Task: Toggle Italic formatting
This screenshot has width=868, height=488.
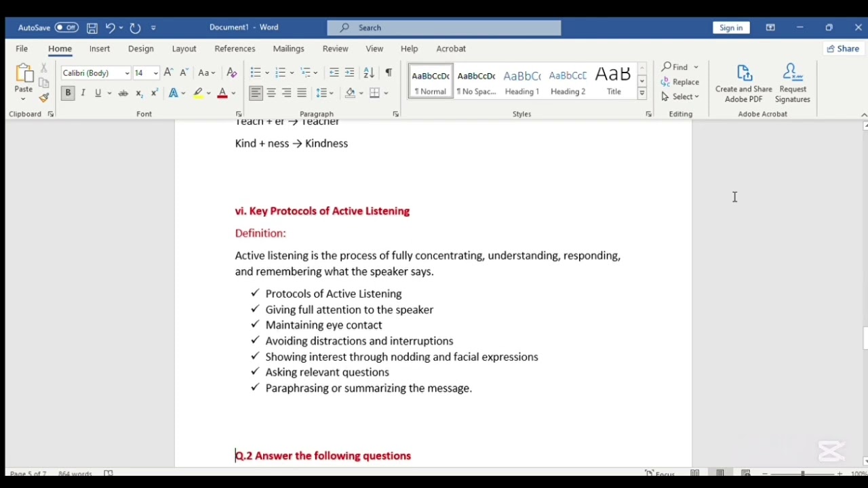Action: coord(83,94)
